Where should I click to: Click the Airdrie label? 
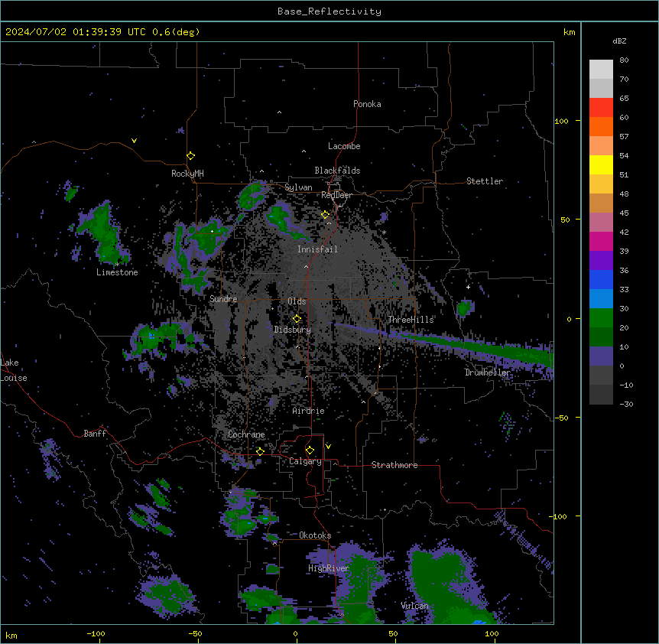pos(309,411)
